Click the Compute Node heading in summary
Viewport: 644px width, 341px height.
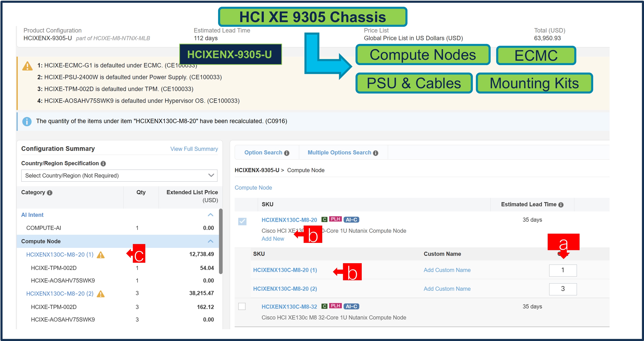[41, 241]
